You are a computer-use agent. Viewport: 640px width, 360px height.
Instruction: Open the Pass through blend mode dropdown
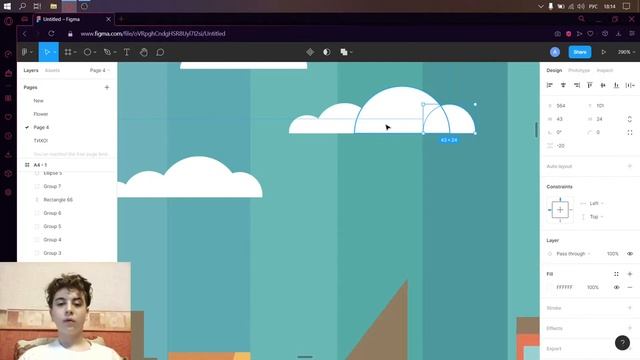pos(573,253)
